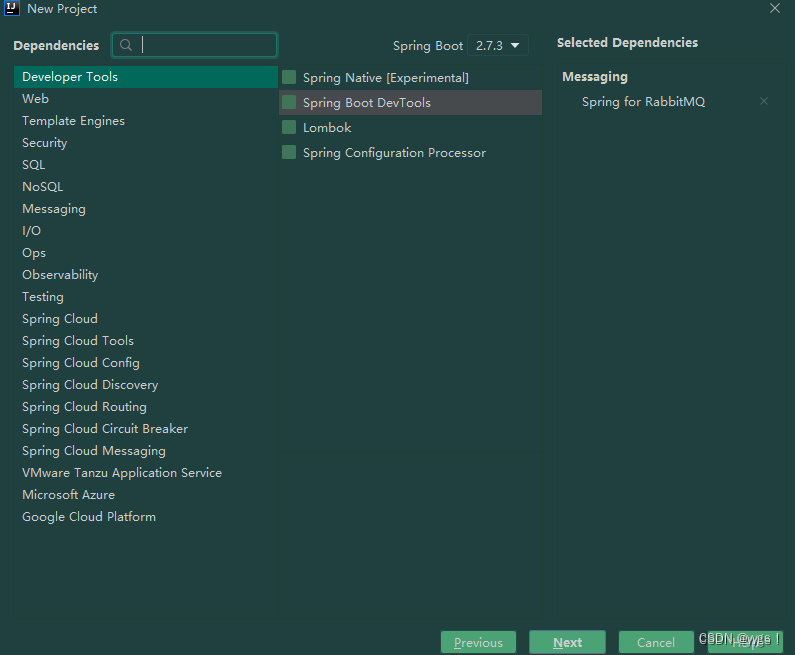Check the Spring Native [Experimental] checkbox
Image resolution: width=795 pixels, height=655 pixels.
(289, 77)
